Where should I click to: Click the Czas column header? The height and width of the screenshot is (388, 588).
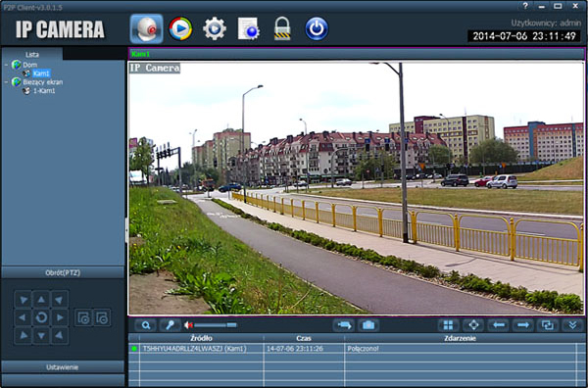click(x=304, y=338)
